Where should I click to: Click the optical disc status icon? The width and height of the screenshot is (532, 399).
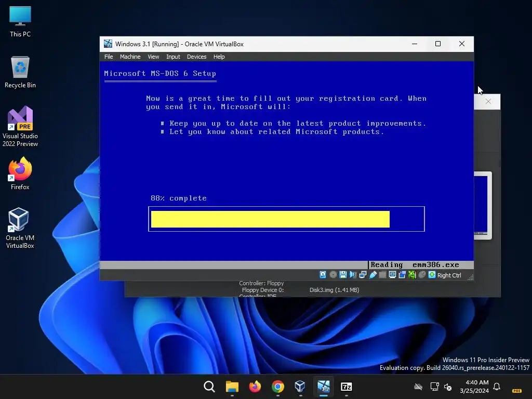point(333,275)
